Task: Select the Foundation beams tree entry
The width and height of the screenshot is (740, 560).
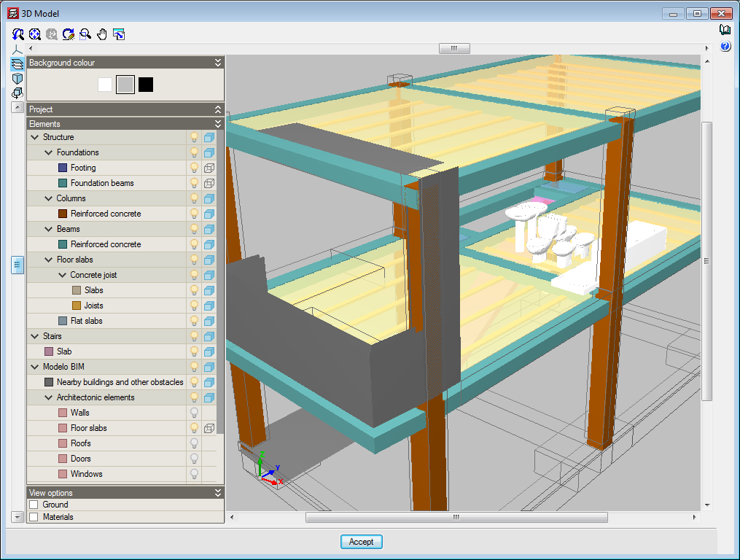Action: point(101,183)
